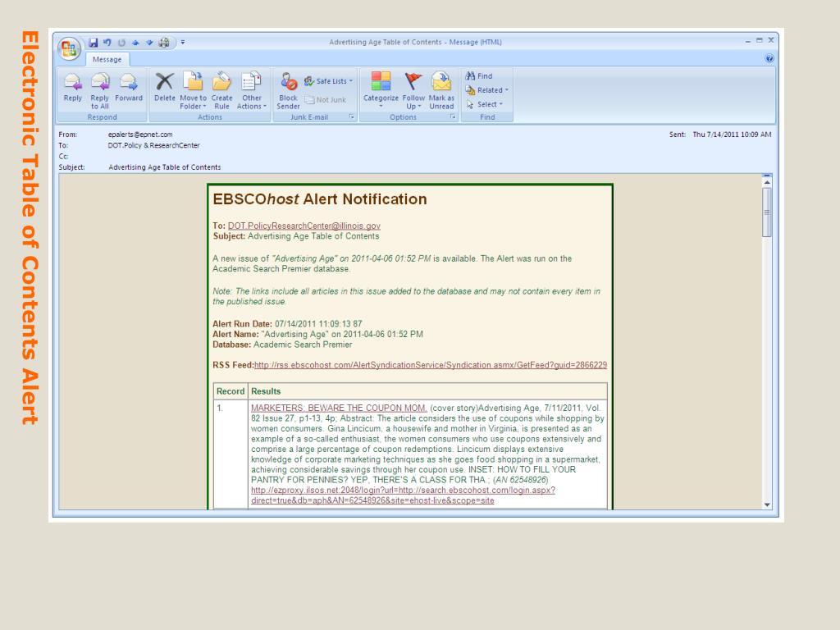Click Reply to All
The height and width of the screenshot is (630, 840).
(x=99, y=90)
